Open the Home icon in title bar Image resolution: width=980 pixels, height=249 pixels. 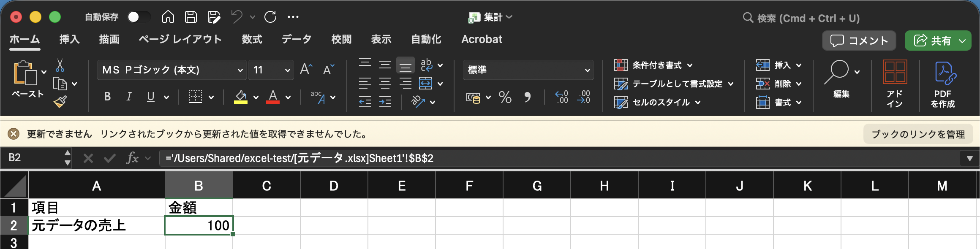(168, 17)
